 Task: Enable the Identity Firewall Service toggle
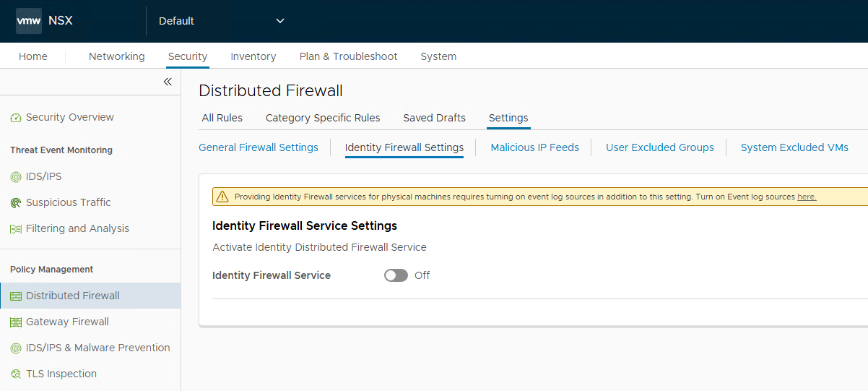pos(396,275)
